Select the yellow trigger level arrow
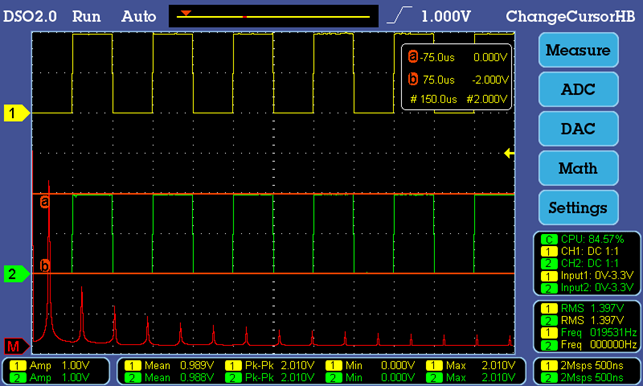This screenshot has width=643, height=386. [509, 153]
